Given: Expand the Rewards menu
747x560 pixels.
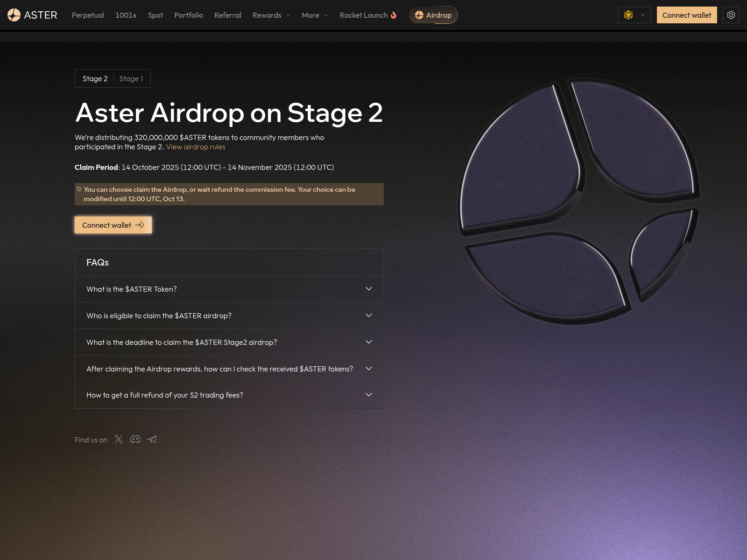Looking at the screenshot, I should tap(271, 15).
